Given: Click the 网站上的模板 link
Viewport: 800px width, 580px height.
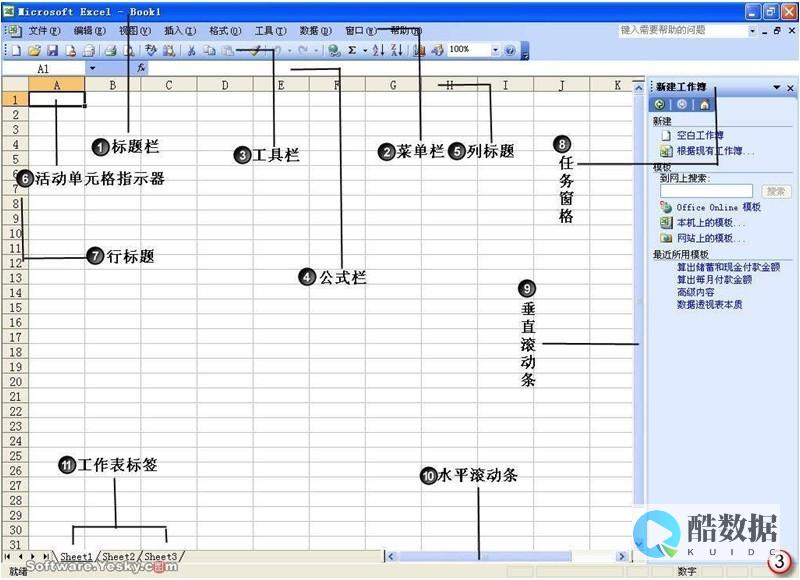Looking at the screenshot, I should point(710,238).
